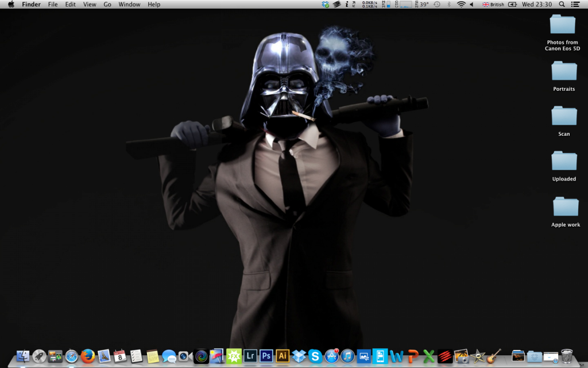Open battery status in menu bar

pyautogui.click(x=512, y=5)
